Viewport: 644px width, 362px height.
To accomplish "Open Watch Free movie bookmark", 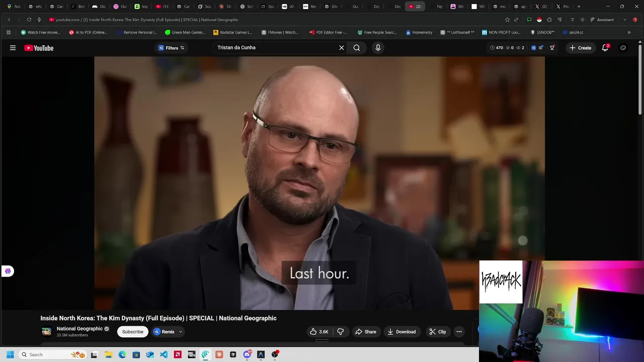I will [x=41, y=32].
